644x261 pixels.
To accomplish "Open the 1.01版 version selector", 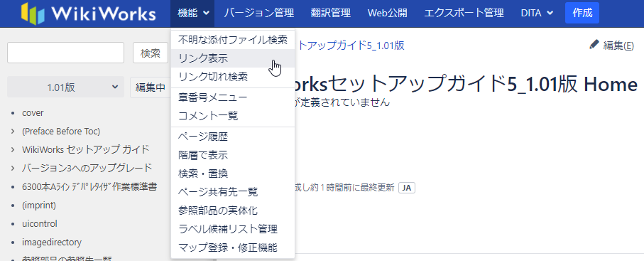I will coord(66,87).
